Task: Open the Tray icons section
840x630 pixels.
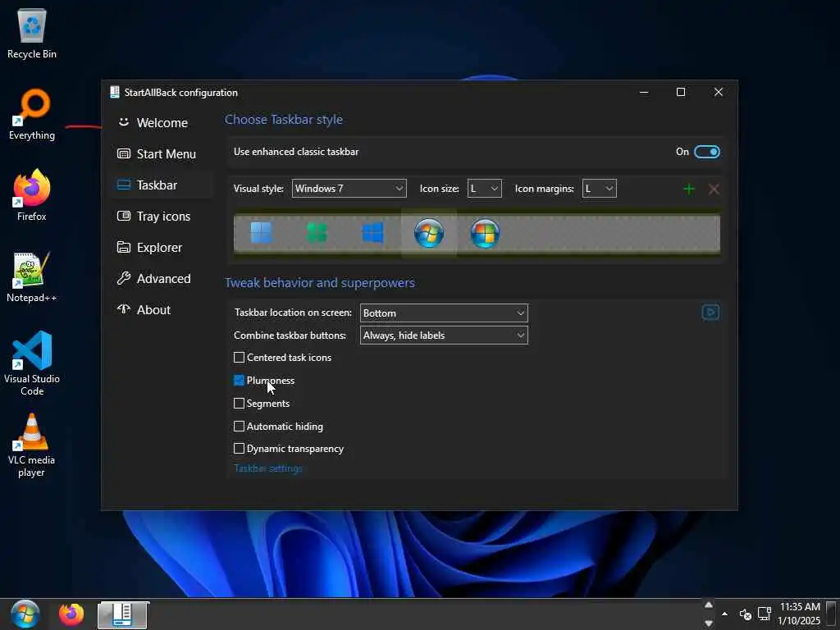Action: point(162,217)
